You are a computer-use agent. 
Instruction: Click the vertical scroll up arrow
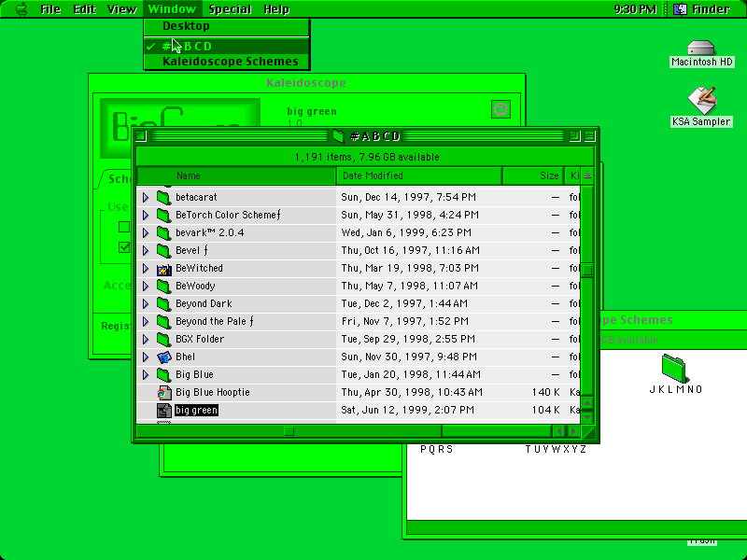tap(587, 403)
